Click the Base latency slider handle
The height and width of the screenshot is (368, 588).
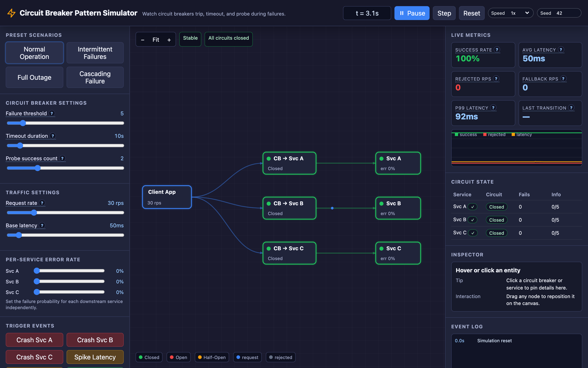pyautogui.click(x=19, y=235)
